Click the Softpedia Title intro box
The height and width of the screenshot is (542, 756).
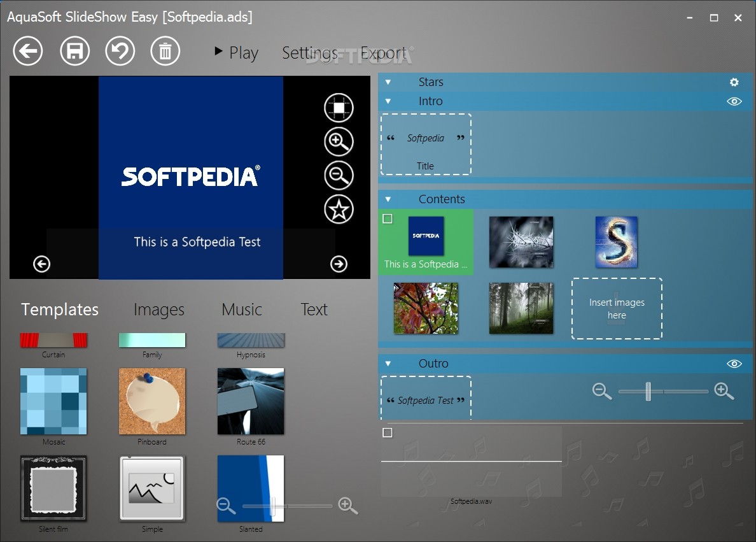click(x=426, y=145)
